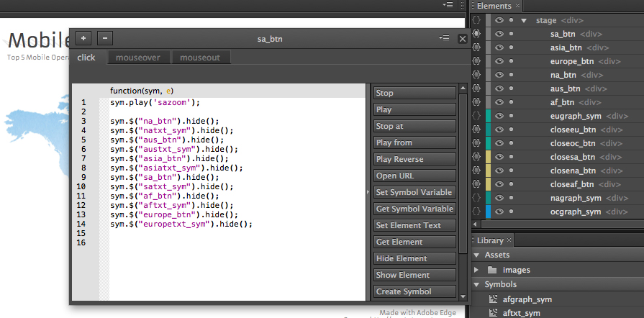Switch to the mouseover event tab
644x318 pixels.
pos(138,58)
